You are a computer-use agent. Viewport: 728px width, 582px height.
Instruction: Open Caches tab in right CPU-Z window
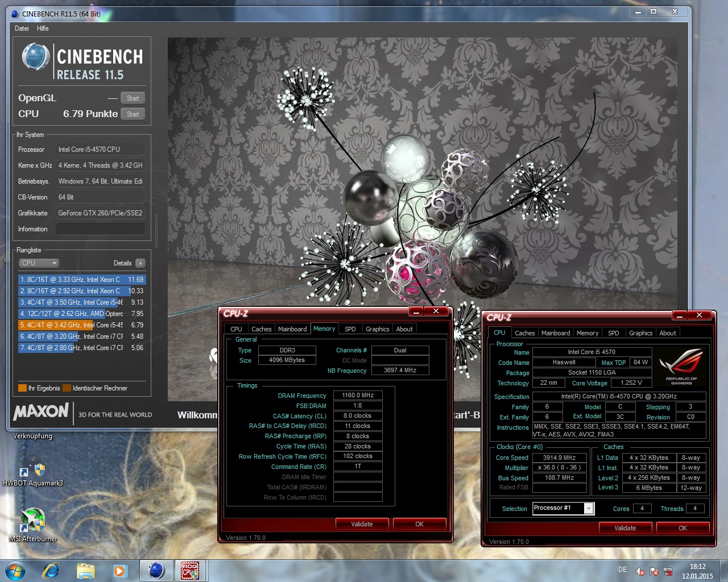pos(524,333)
